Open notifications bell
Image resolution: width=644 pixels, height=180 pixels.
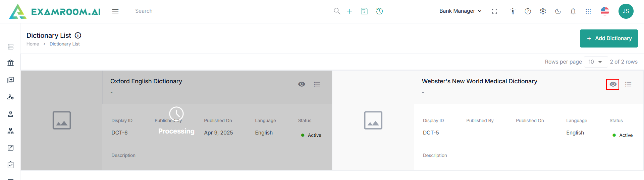pos(573,11)
